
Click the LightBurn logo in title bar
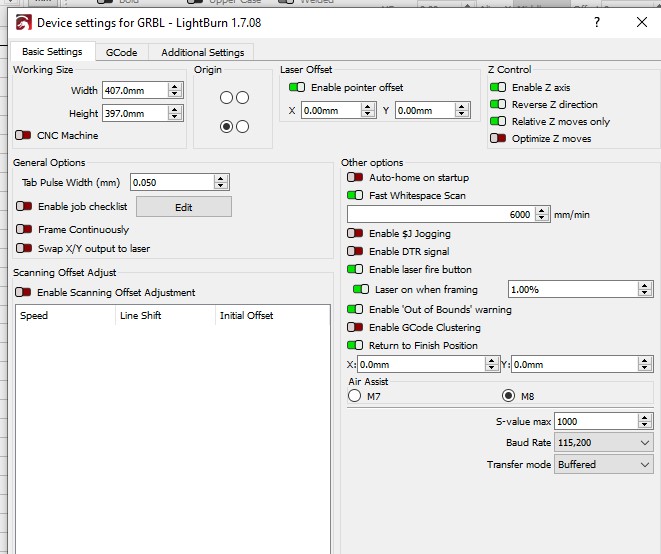(x=24, y=22)
